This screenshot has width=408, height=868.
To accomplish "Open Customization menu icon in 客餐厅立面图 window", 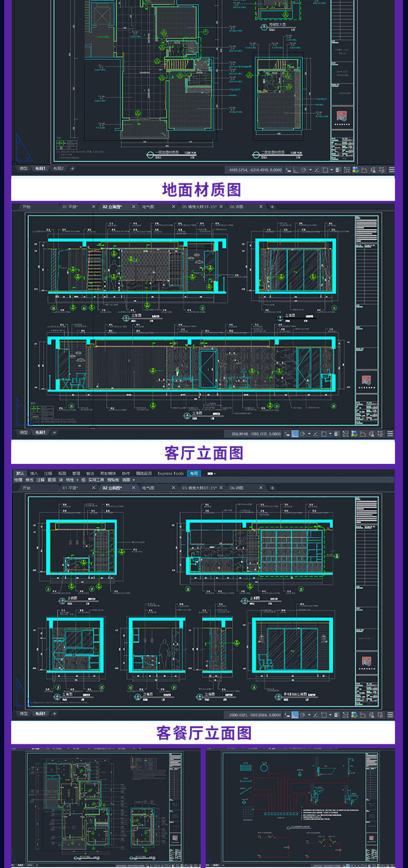I will click(x=390, y=715).
